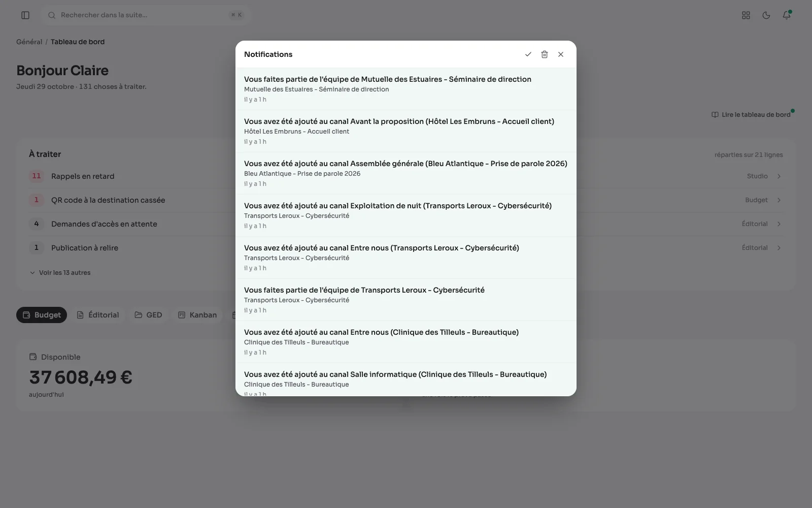Expand Voir les 13 autres
Image resolution: width=812 pixels, height=508 pixels.
(x=60, y=273)
